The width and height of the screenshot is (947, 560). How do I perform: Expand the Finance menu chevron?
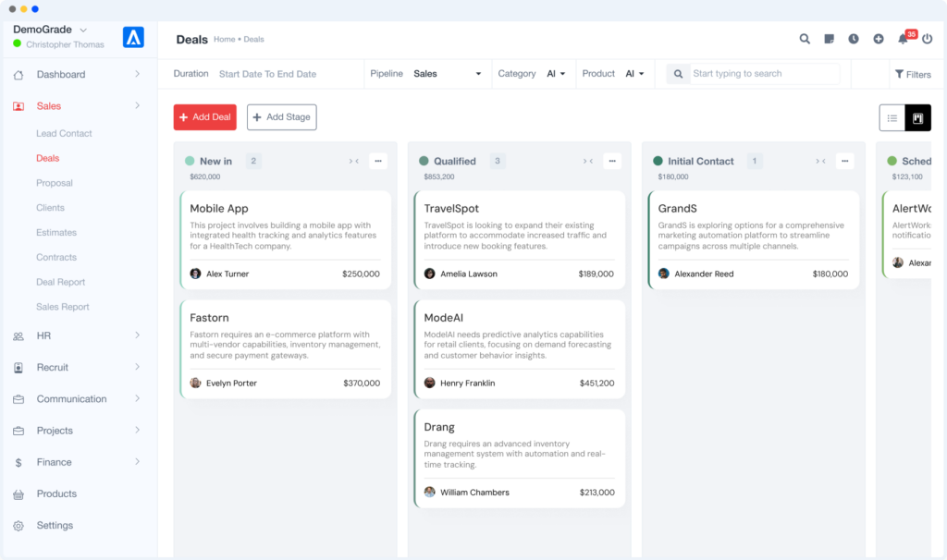point(138,462)
